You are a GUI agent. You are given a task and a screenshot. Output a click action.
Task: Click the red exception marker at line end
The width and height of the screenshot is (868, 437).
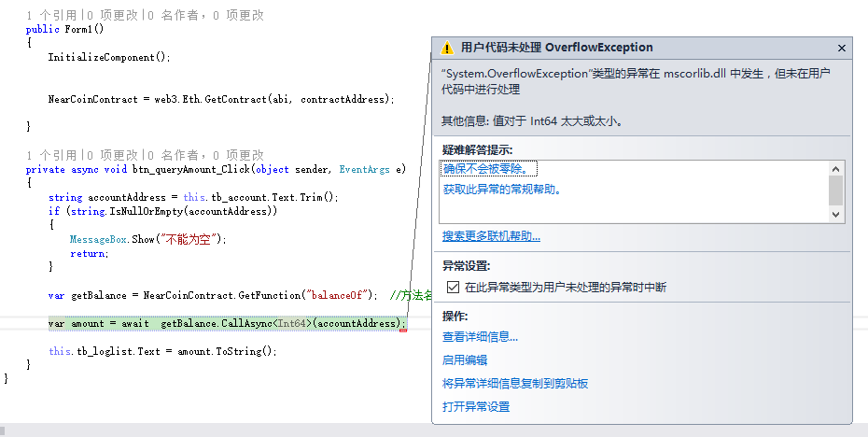(402, 329)
